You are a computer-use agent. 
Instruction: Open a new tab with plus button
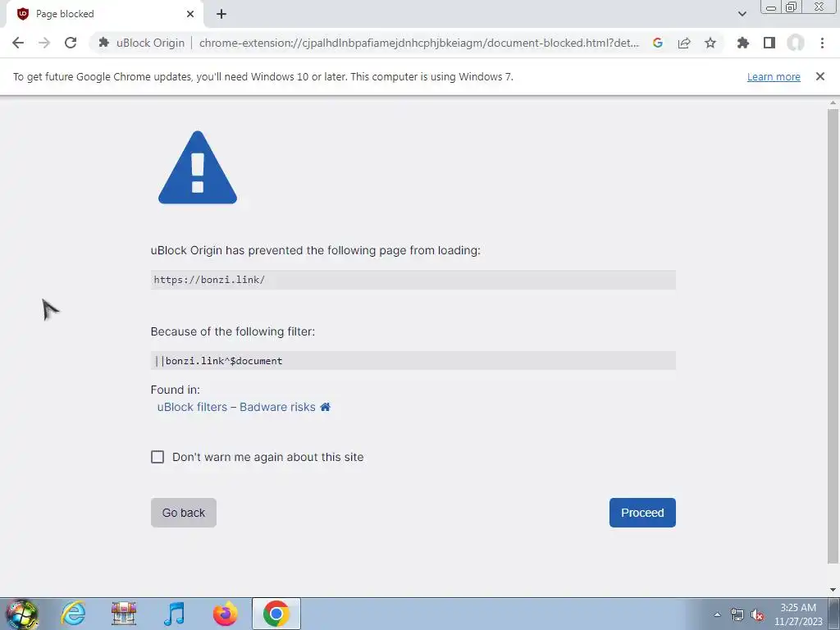(x=221, y=14)
